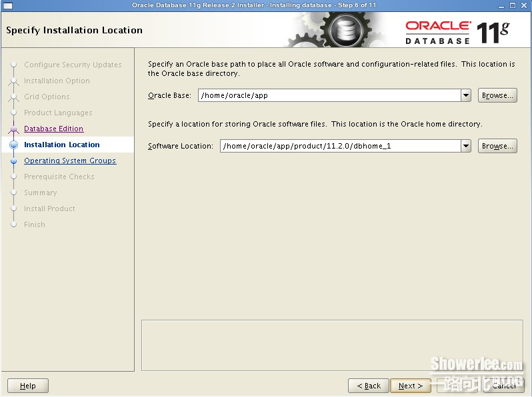Click the Next button
Screen dimensions: 532x397
tap(411, 386)
